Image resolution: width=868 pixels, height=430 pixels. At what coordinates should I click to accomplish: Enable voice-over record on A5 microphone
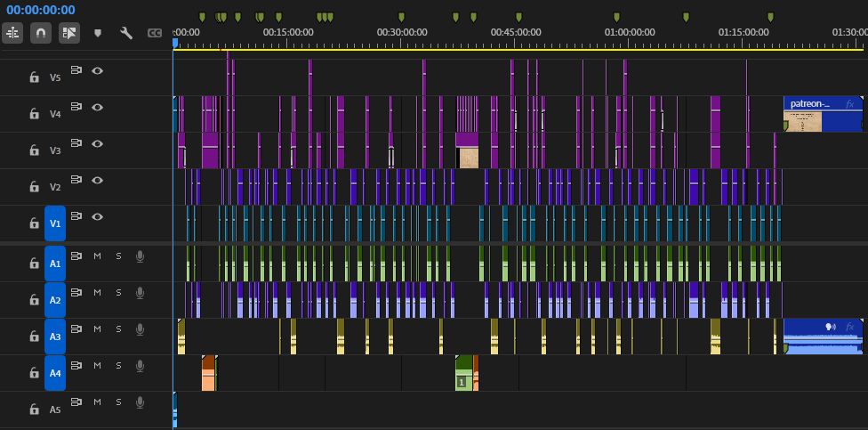point(140,402)
